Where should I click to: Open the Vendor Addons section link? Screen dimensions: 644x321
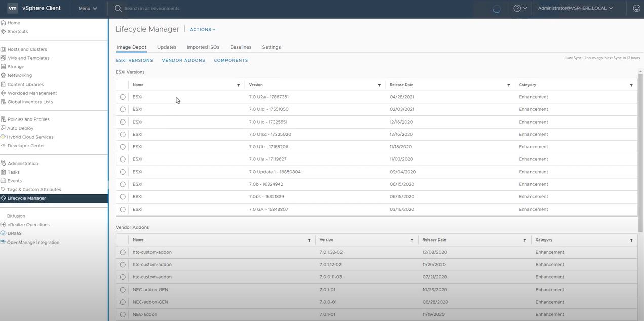[183, 60]
